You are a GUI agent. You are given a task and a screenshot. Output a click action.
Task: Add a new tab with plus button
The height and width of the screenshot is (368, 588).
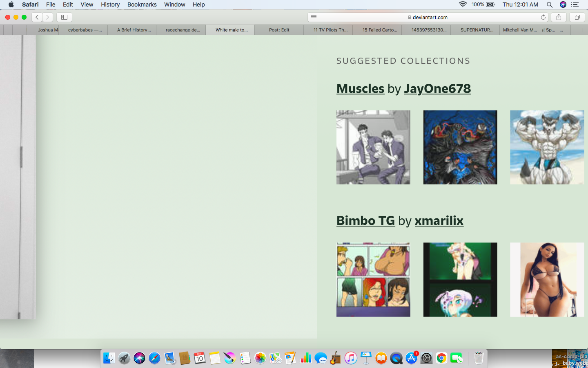point(583,30)
